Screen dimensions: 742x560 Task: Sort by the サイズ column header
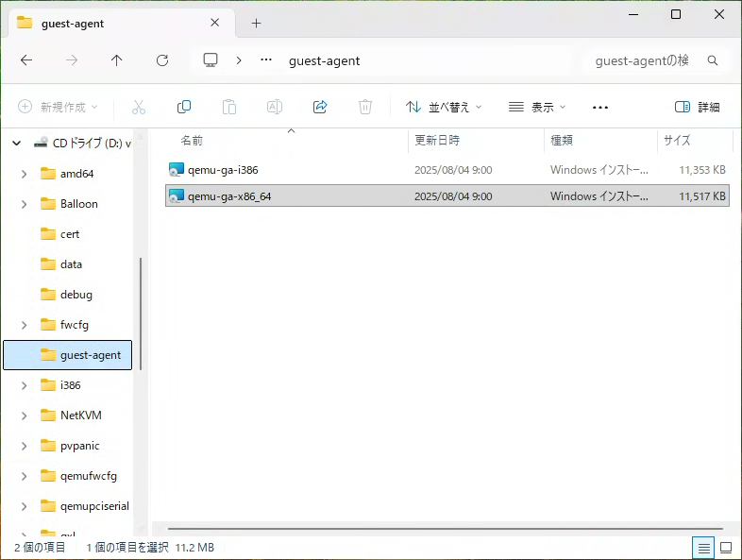[677, 141]
